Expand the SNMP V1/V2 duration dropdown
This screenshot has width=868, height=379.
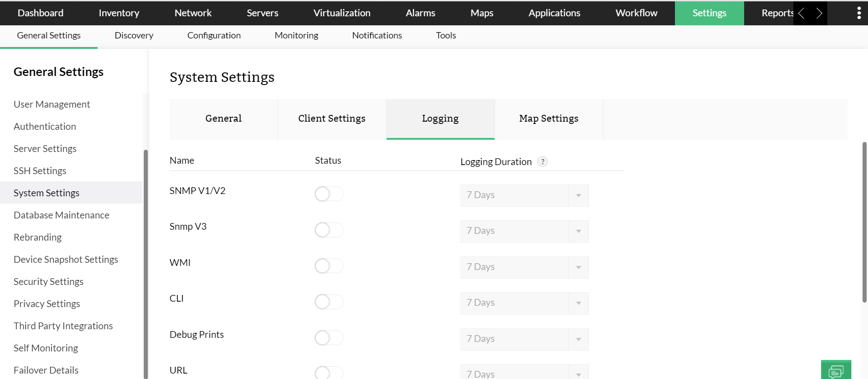click(x=524, y=195)
